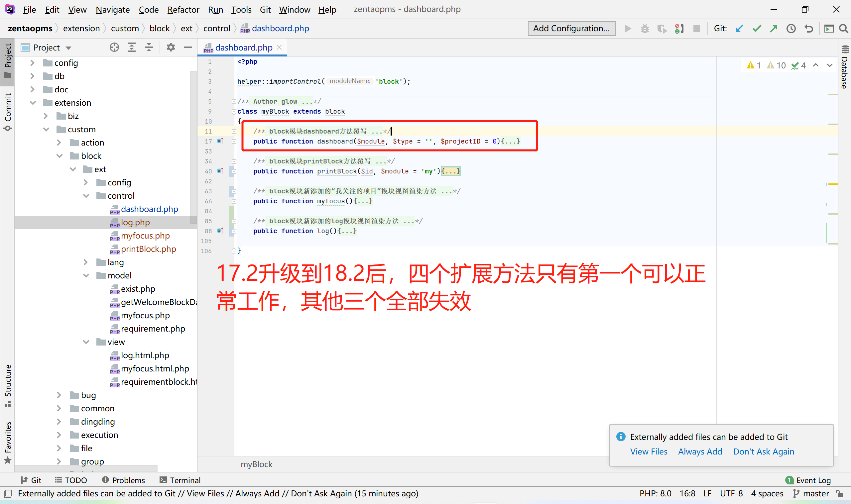This screenshot has width=851, height=504.
Task: Collapse the custom folder
Action: pyautogui.click(x=46, y=129)
